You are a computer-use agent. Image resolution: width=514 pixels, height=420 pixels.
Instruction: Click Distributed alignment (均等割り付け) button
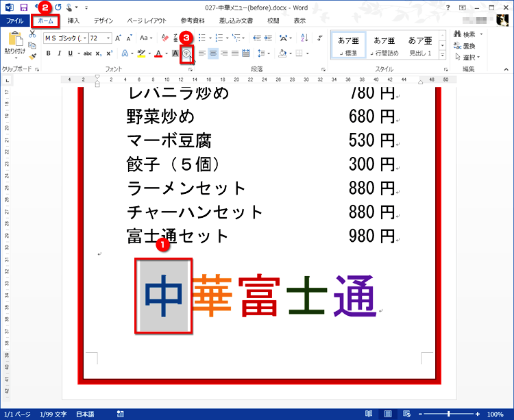click(246, 53)
